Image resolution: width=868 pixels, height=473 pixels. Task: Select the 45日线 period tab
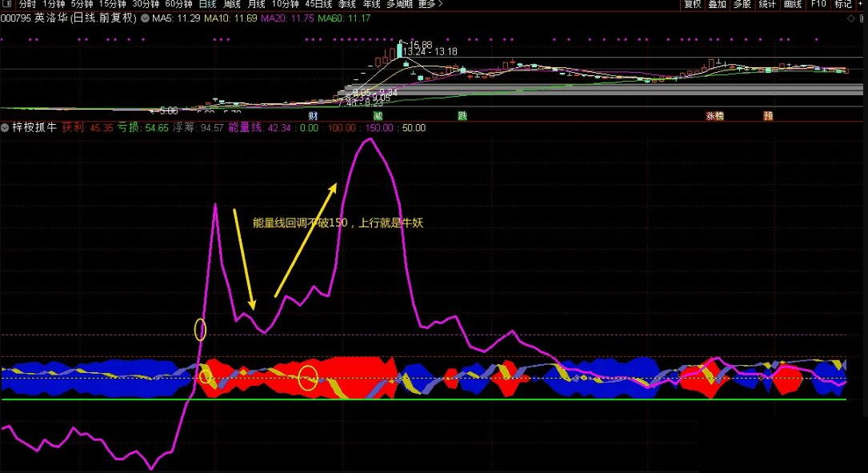click(318, 4)
